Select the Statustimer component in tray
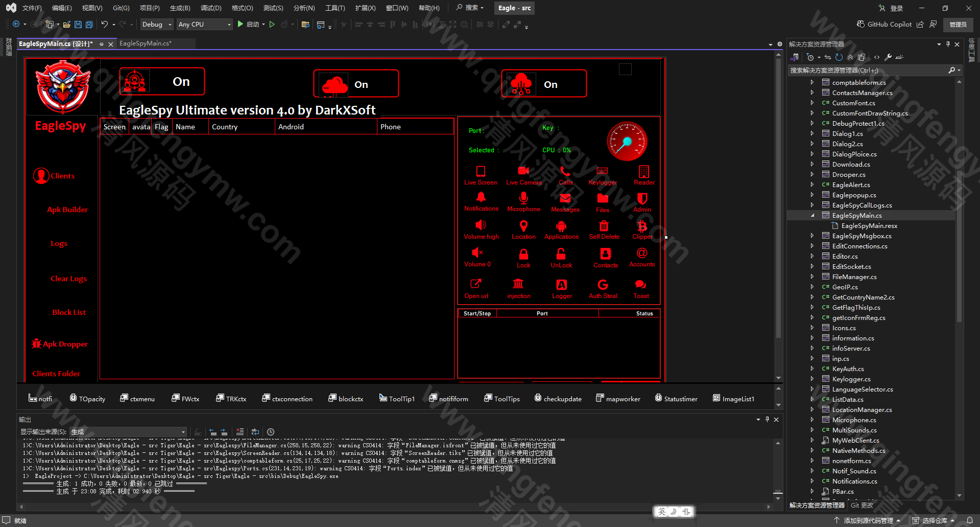The height and width of the screenshot is (527, 980). point(676,399)
